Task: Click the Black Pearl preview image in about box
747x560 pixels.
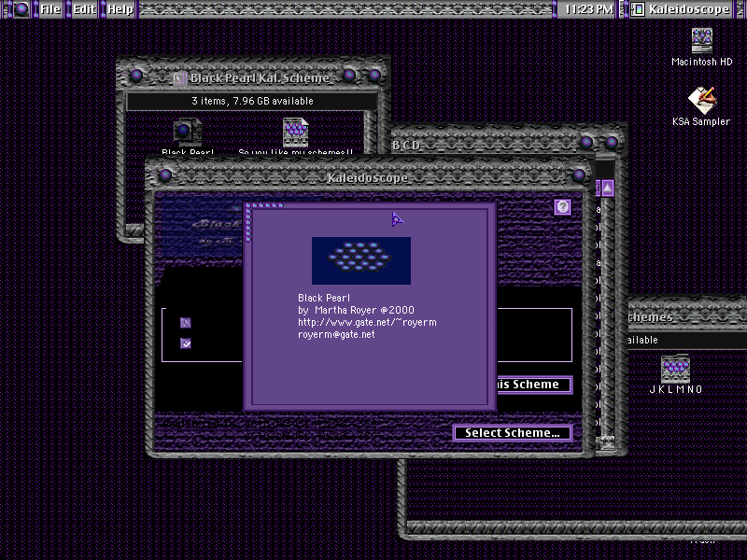Action: 361,261
